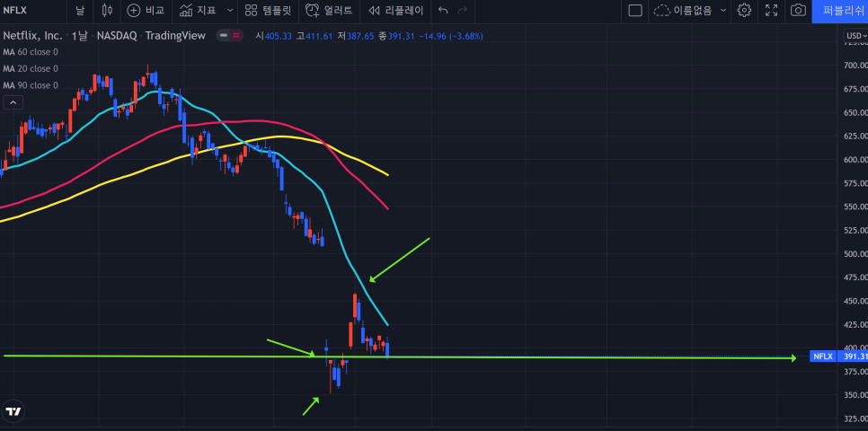Select the MA 20 close 0 indicator
The height and width of the screenshot is (431, 868).
31,68
